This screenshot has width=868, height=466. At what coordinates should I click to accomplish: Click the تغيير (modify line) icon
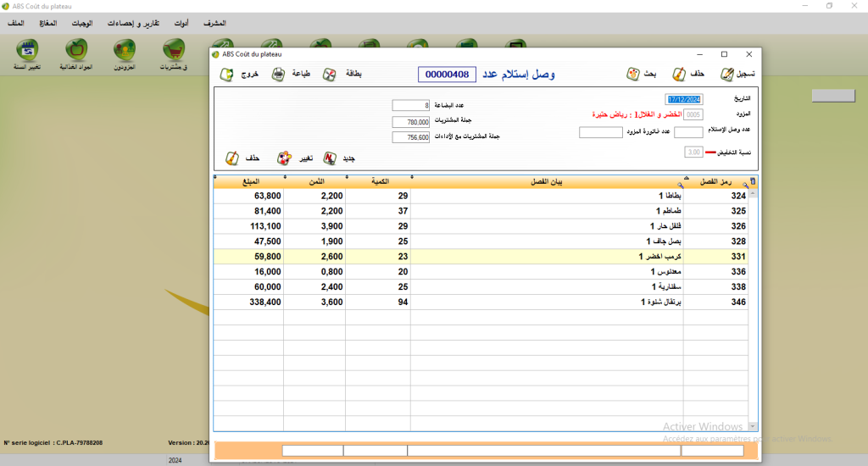(x=284, y=158)
